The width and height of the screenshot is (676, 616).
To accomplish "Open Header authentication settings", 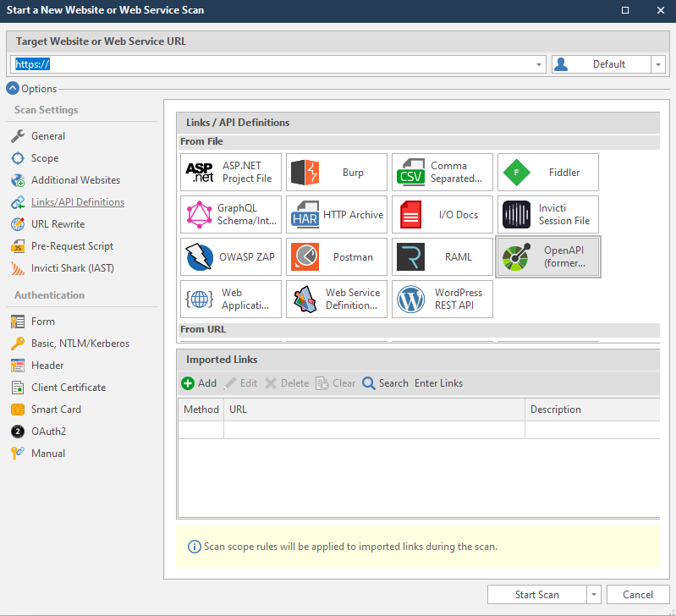I will [47, 366].
